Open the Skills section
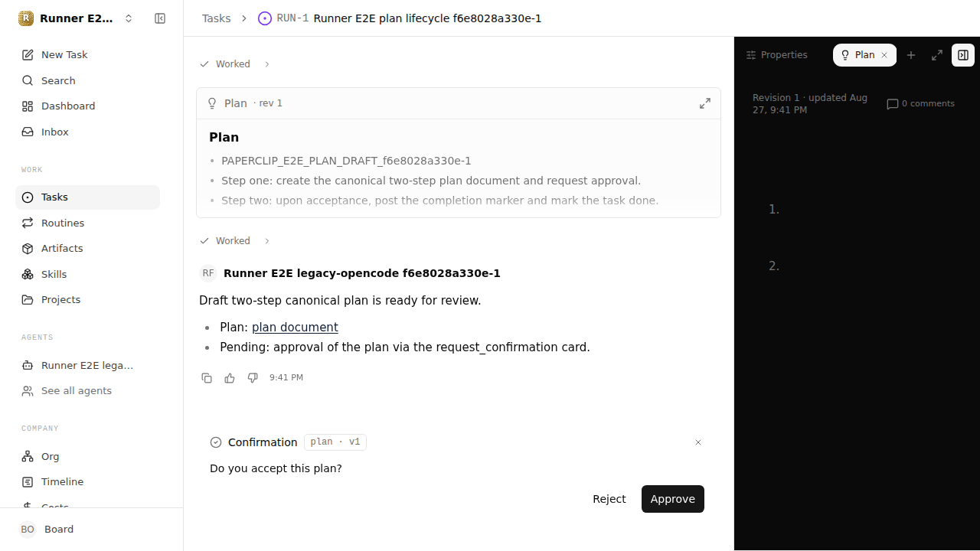The image size is (980, 551). pyautogui.click(x=87, y=274)
